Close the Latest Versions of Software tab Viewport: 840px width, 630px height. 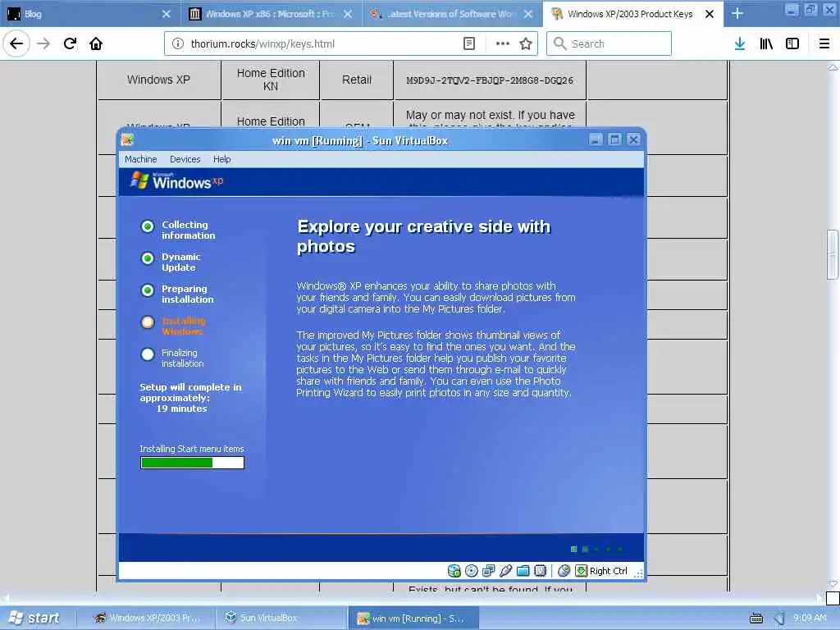coord(528,14)
